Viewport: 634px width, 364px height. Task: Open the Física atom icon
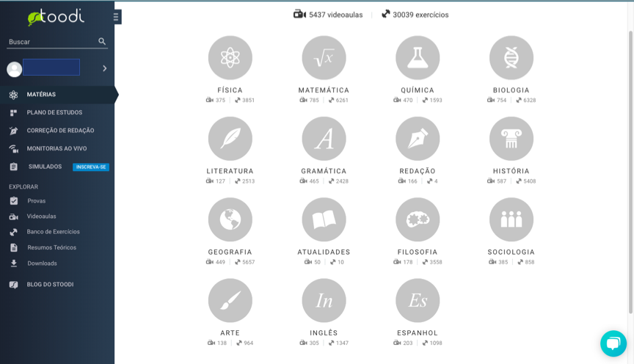click(230, 58)
